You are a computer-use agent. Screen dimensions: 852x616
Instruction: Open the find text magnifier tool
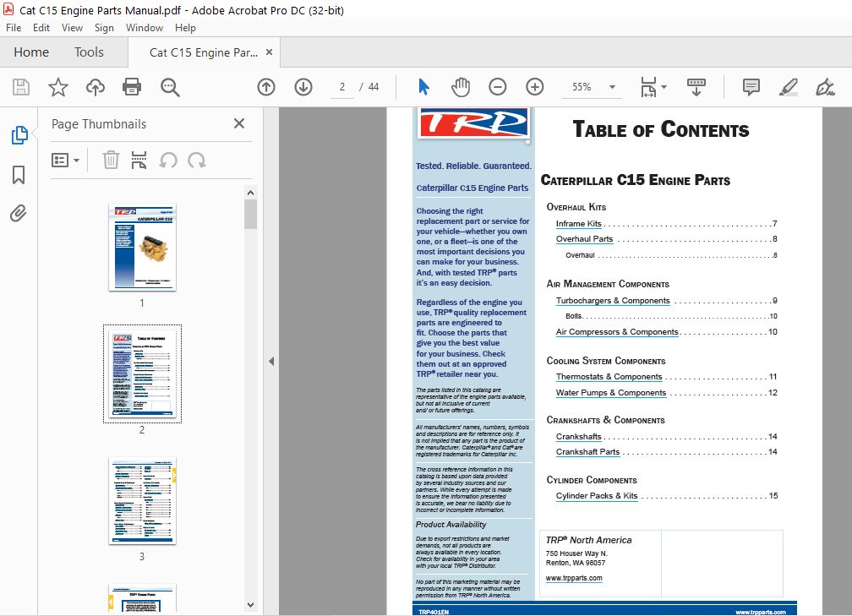point(170,87)
